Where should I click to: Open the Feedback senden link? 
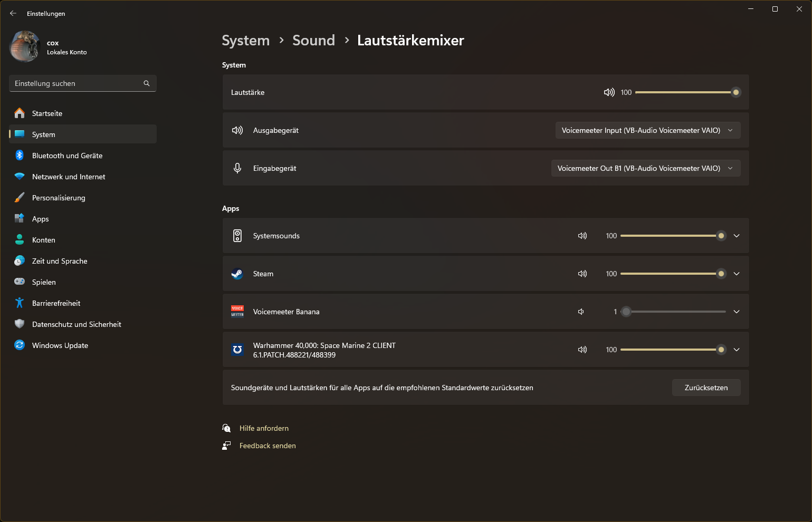[x=268, y=446]
